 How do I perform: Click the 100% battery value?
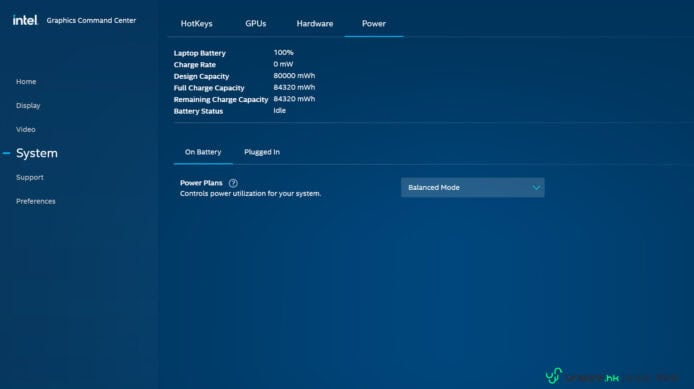click(x=283, y=52)
